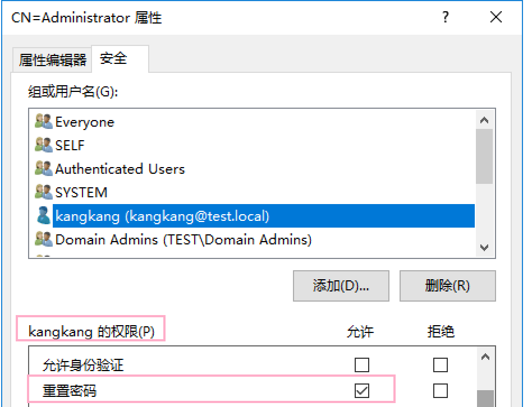
Task: Click the Everyone group icon
Action: click(x=43, y=122)
